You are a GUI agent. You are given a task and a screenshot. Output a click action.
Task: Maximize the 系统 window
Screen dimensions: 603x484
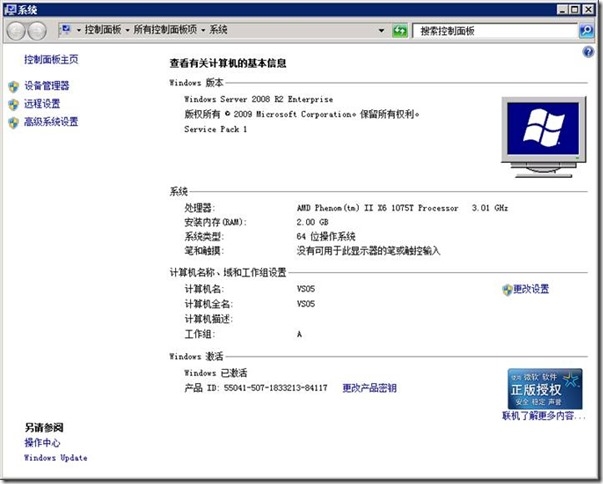575,10
